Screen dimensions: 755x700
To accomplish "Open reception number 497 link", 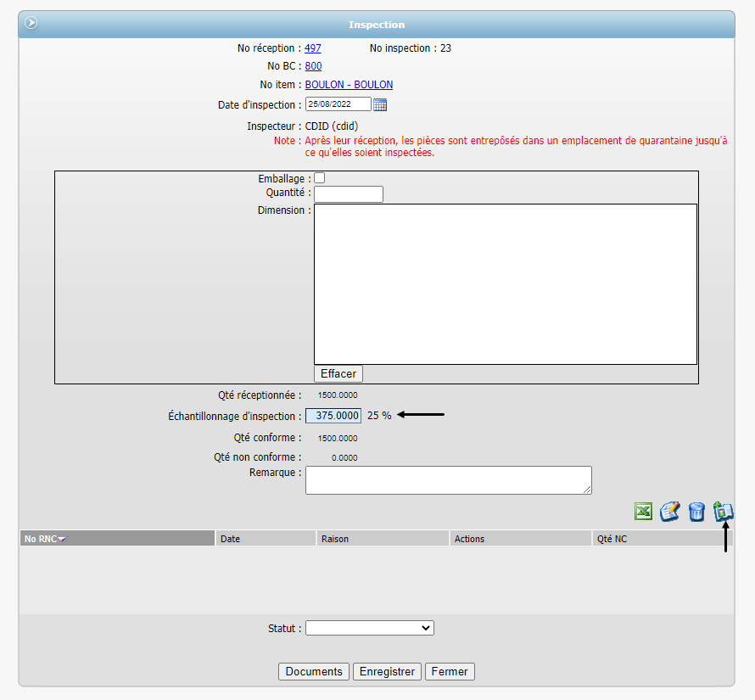I will pyautogui.click(x=313, y=48).
